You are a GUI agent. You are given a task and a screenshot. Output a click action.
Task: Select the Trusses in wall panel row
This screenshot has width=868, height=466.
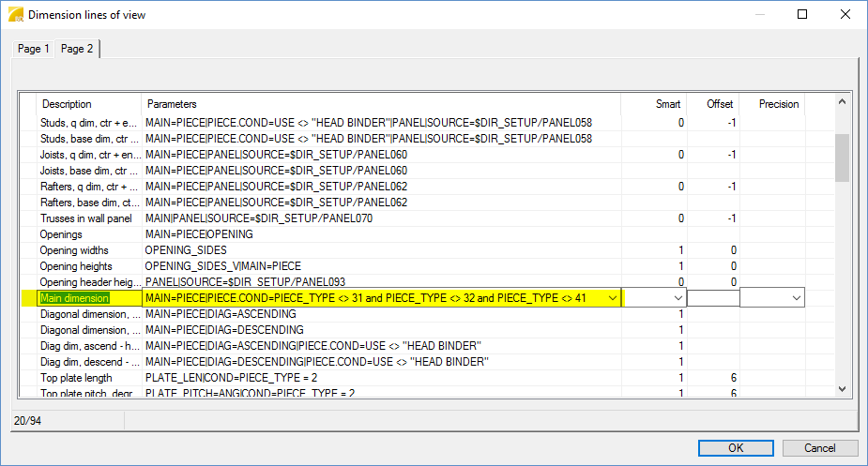pyautogui.click(x=88, y=218)
